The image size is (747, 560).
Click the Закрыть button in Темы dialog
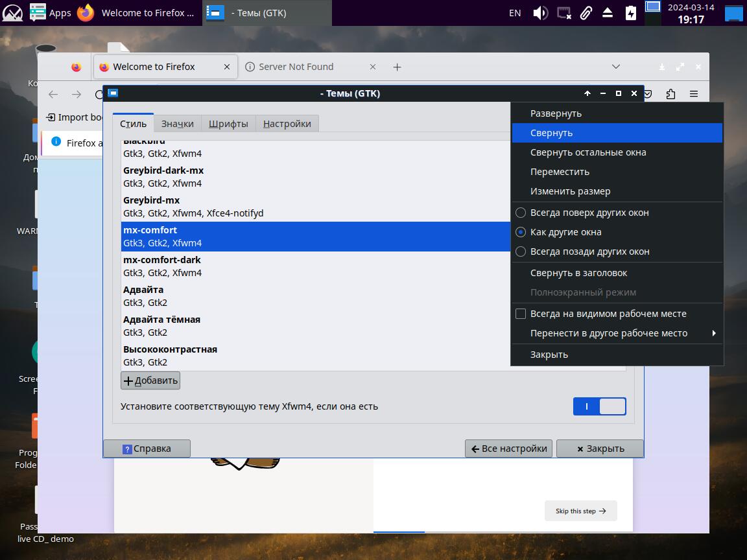(x=600, y=449)
